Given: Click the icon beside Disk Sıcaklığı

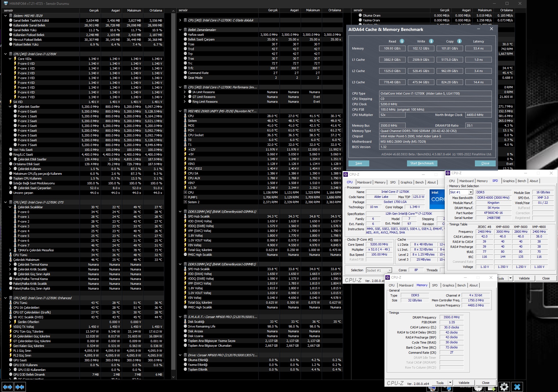Looking at the screenshot, I should [x=185, y=322].
